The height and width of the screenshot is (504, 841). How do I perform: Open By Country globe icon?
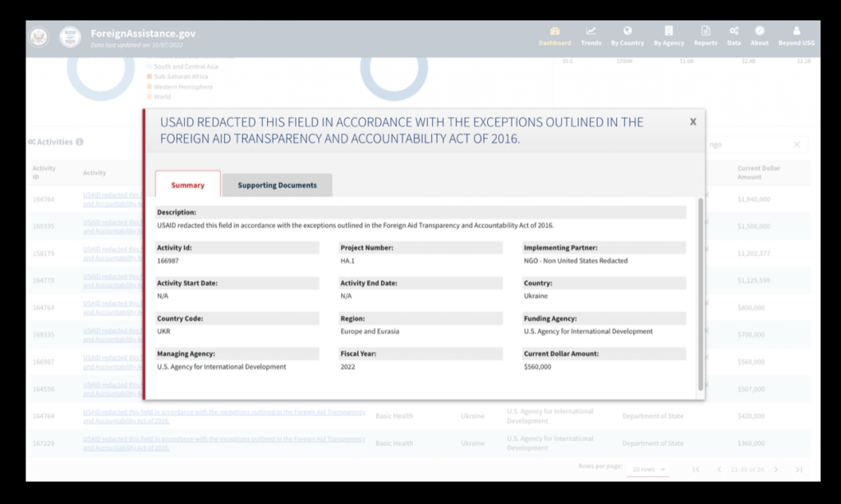click(627, 31)
